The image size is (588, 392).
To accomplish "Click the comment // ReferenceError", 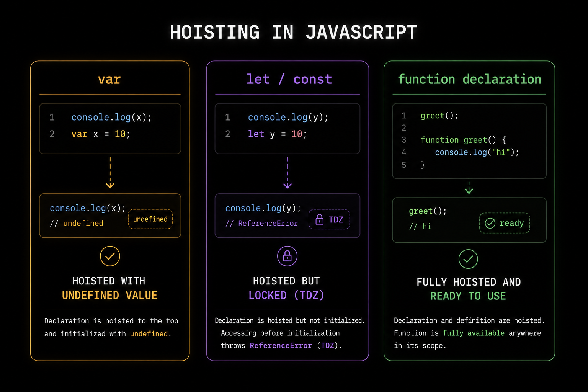I will click(x=261, y=223).
